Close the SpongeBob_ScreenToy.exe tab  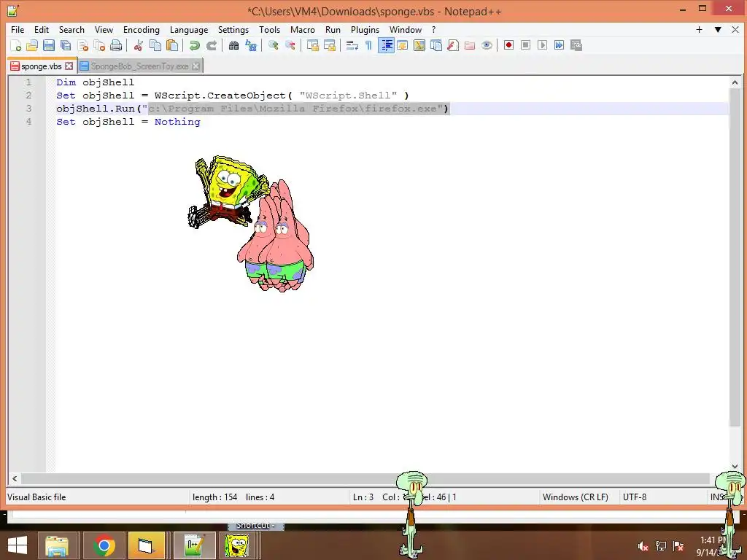(196, 66)
